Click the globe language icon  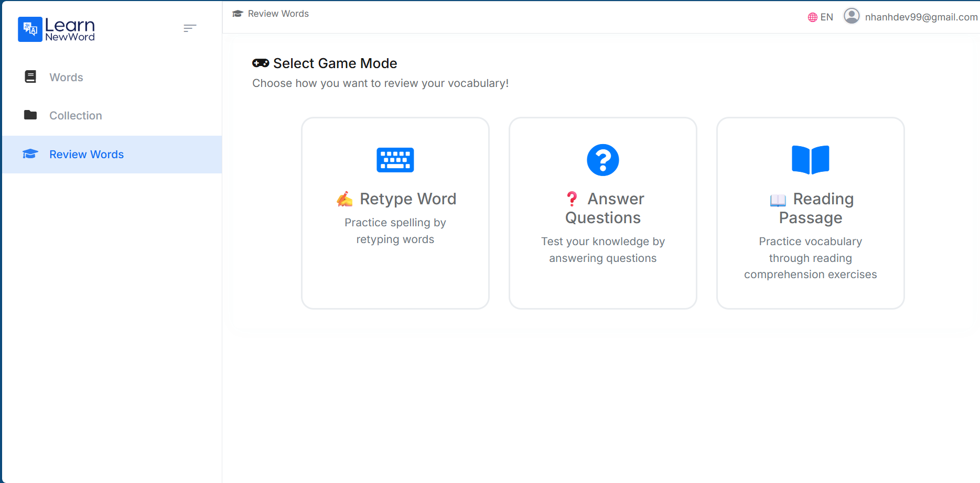tap(812, 17)
